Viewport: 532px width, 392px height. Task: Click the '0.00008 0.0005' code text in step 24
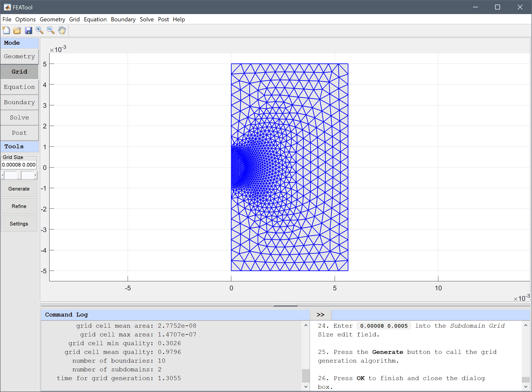click(x=384, y=326)
